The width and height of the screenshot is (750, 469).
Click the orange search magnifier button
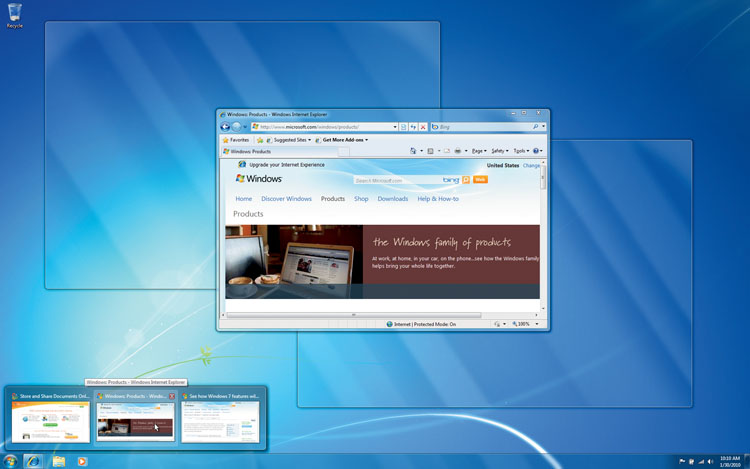466,180
